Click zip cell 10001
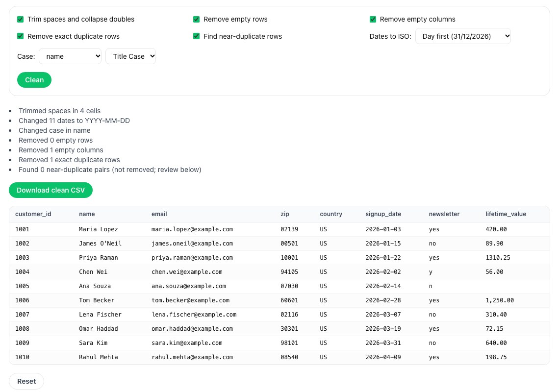 289,258
